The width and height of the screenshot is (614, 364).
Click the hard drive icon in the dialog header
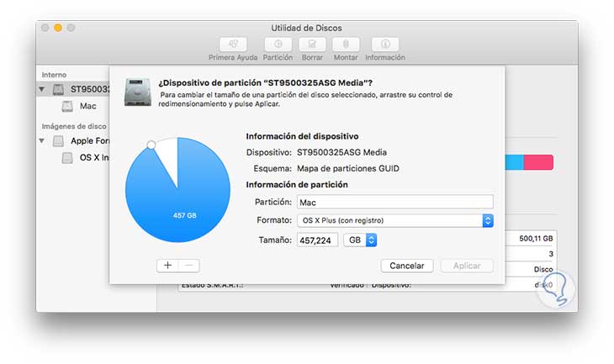coord(137,92)
